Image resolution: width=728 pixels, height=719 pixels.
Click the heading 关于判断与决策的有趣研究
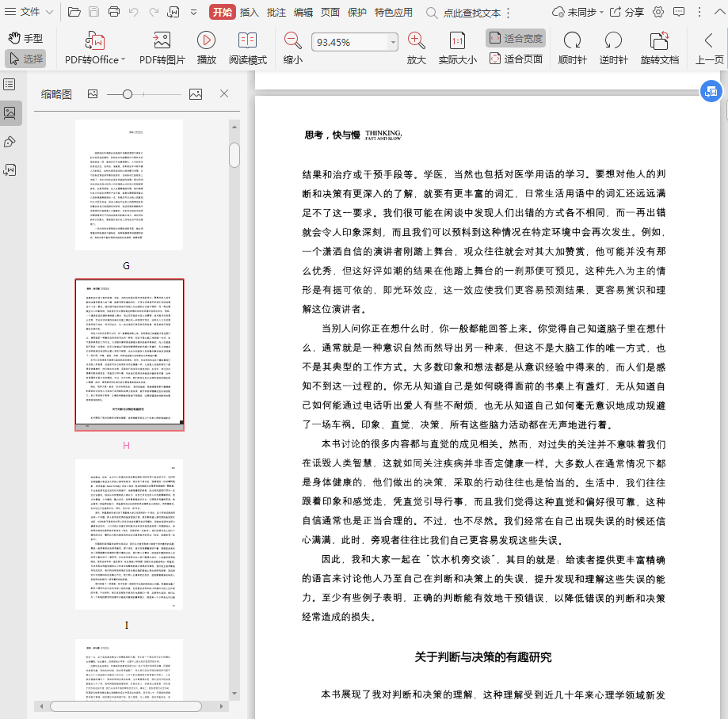tap(483, 656)
